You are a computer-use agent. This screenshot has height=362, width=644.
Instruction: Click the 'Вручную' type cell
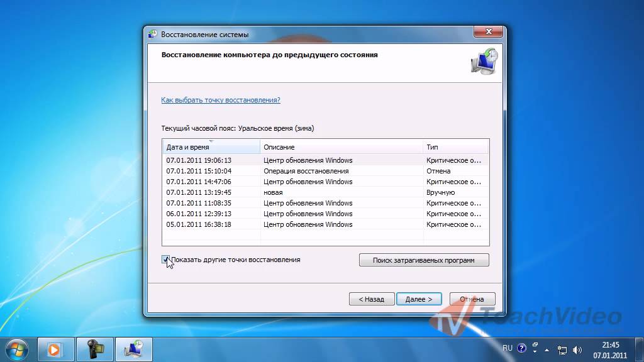pos(440,192)
